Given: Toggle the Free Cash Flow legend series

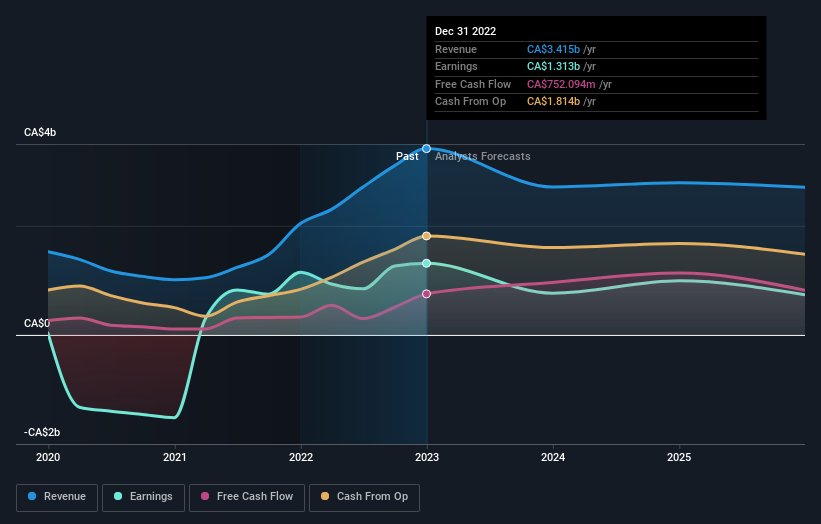Looking at the screenshot, I should pyautogui.click(x=247, y=497).
